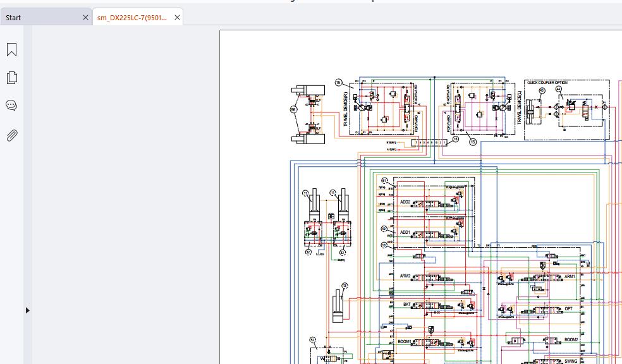
Task: Expand the side navigation panel arrow
Action: point(27,310)
